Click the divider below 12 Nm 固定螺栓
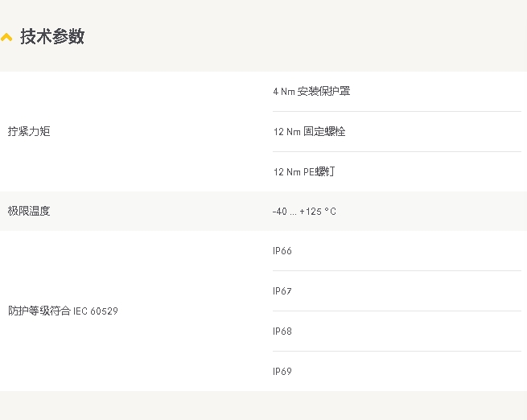This screenshot has height=420, width=527. [x=397, y=151]
